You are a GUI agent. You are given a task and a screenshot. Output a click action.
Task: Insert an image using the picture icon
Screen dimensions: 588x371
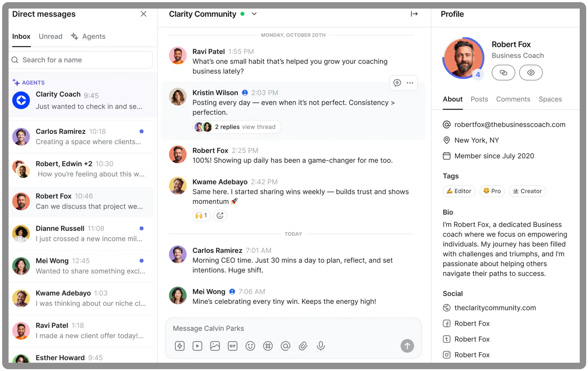(215, 346)
